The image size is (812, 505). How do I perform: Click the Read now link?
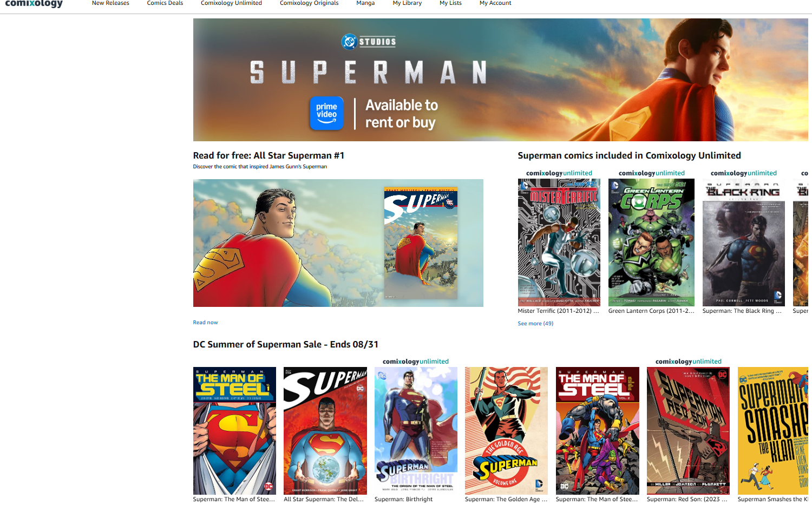click(x=206, y=323)
